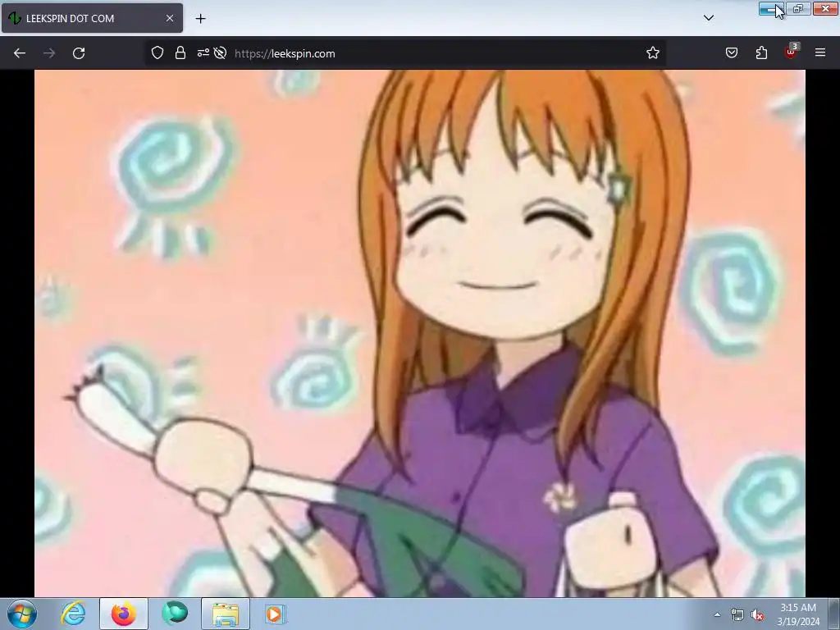
Task: Open Firefox application hamburger menu
Action: pyautogui.click(x=820, y=53)
